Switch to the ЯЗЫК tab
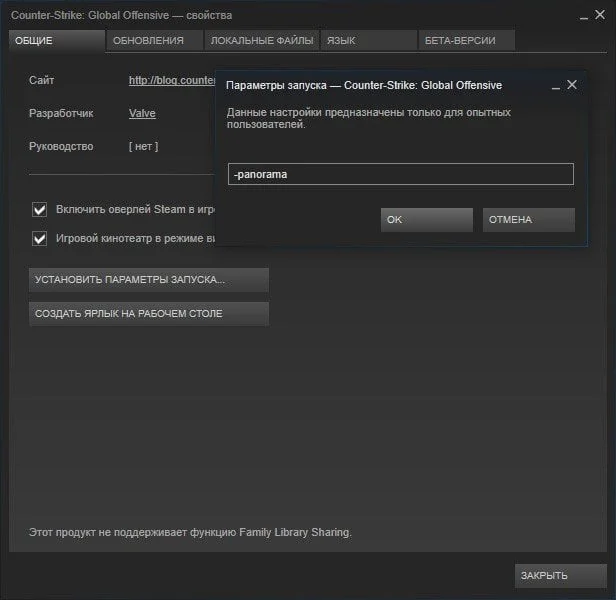Screen dimensions: 616x600 [368, 40]
